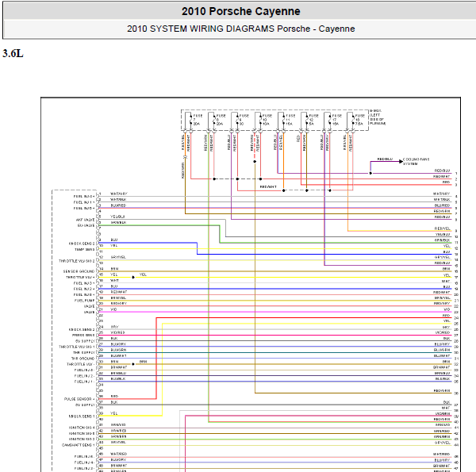Image resolution: width=476 pixels, height=472 pixels.
Task: Select the System Wiring Diagrams subtitle
Action: coord(240,29)
